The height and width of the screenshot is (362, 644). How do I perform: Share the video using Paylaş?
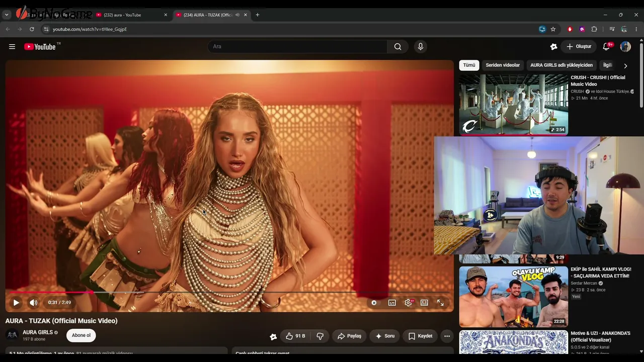point(349,336)
